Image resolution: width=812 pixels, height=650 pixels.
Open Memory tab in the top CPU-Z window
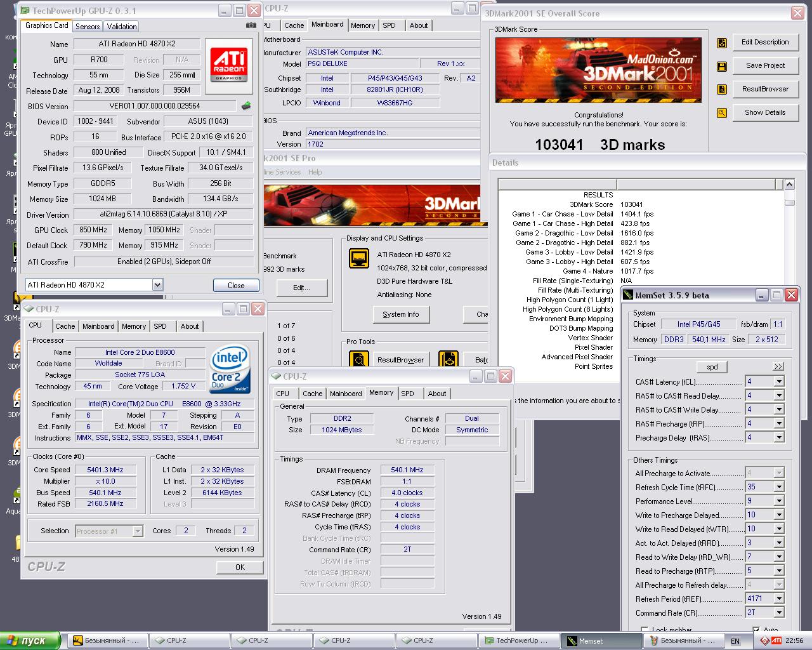point(363,25)
